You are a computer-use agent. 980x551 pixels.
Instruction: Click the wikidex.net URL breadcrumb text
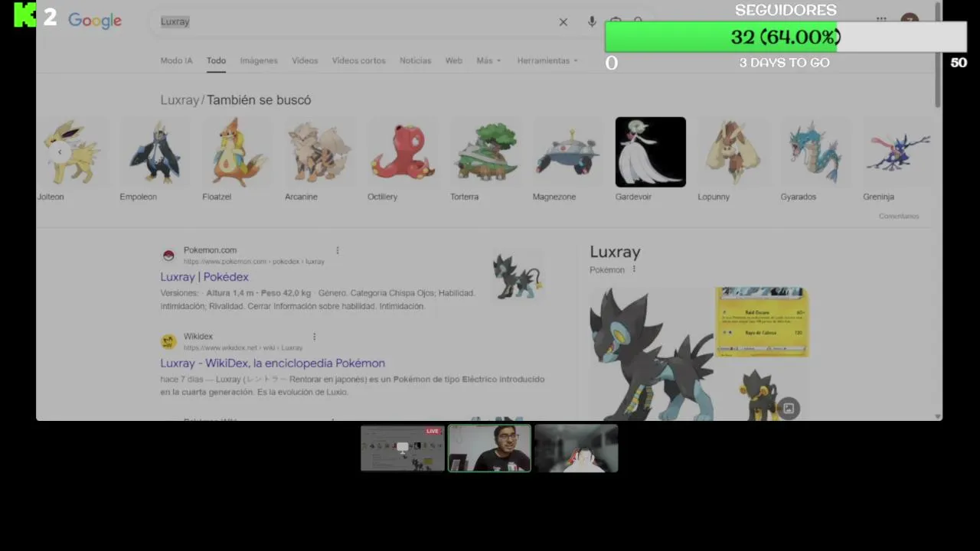pos(243,348)
